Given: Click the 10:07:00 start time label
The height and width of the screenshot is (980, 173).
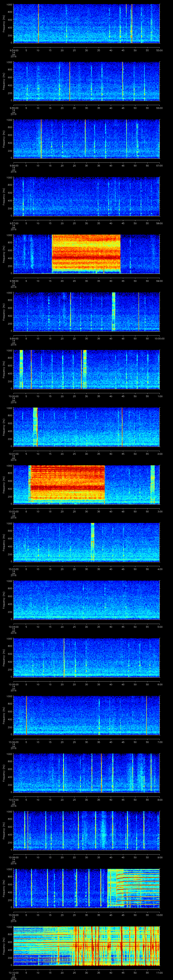Looking at the screenshot, I should [14, 800].
